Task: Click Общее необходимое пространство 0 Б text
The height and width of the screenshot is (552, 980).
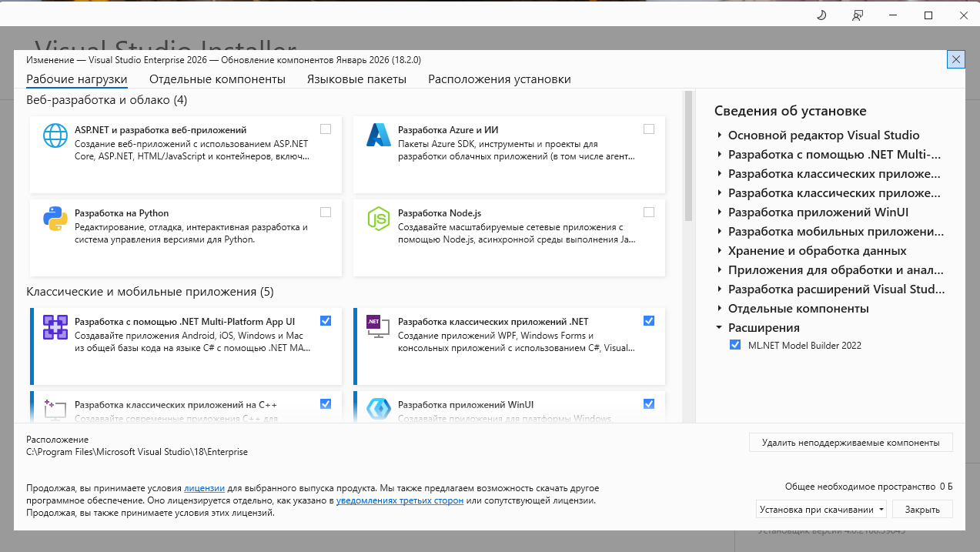Action: [869, 487]
